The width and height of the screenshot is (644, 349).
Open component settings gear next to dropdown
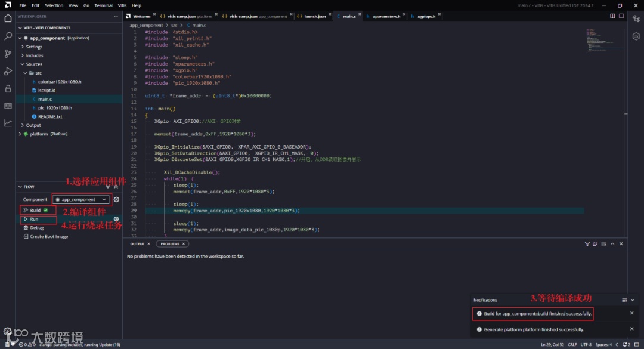click(x=116, y=199)
